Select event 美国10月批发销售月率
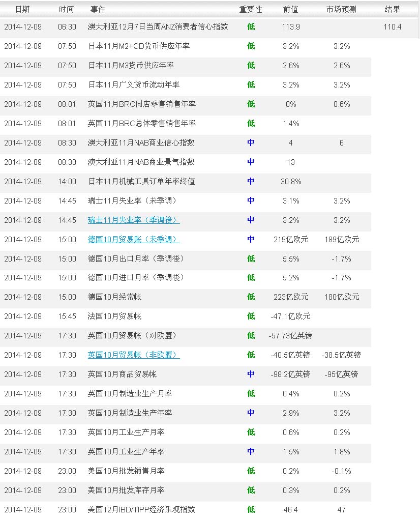The width and height of the screenshot is (420, 520). (126, 471)
